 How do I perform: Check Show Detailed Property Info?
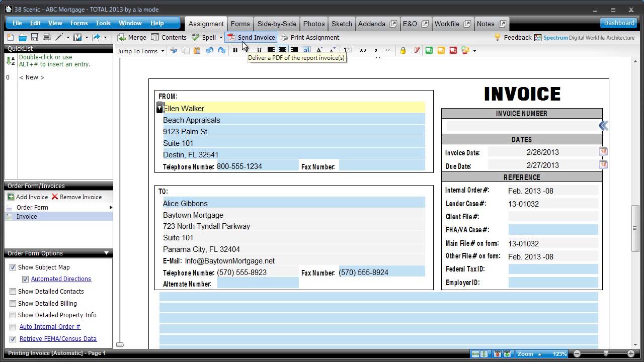pos(13,315)
